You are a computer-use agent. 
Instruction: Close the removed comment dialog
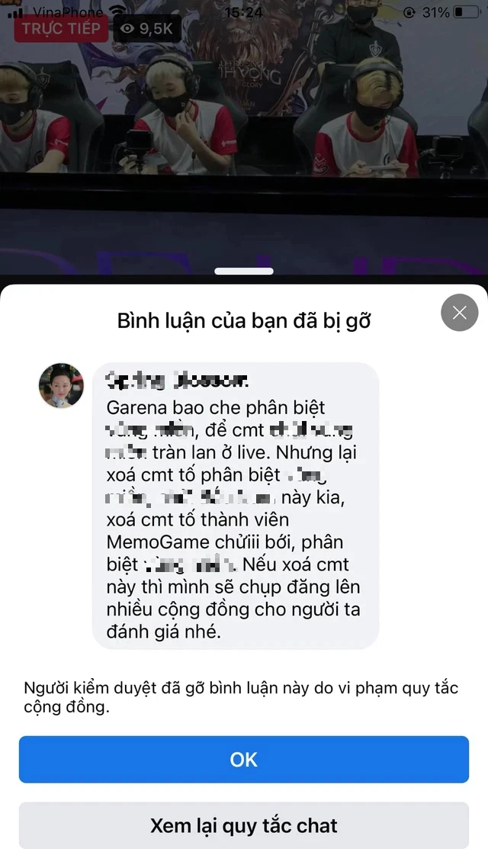click(x=459, y=313)
